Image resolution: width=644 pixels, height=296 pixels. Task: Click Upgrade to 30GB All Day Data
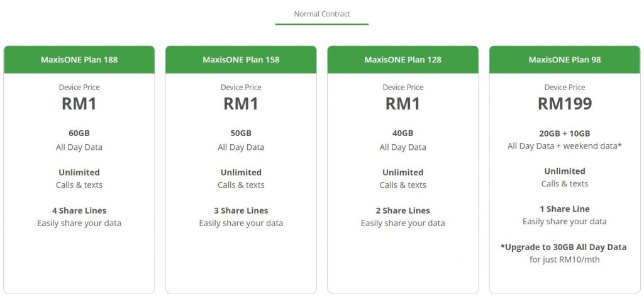[x=564, y=247]
